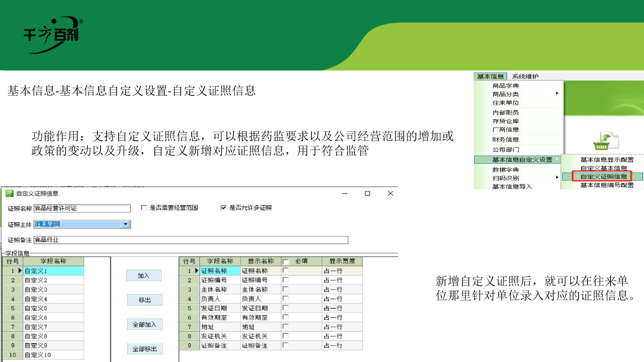This screenshot has height=362, width=644.
Task: Toggle the 必填 header checkbox
Action: pyautogui.click(x=285, y=261)
